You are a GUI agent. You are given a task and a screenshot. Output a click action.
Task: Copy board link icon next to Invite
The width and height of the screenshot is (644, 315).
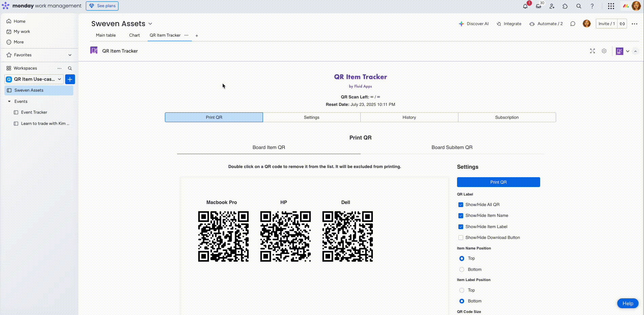click(622, 24)
